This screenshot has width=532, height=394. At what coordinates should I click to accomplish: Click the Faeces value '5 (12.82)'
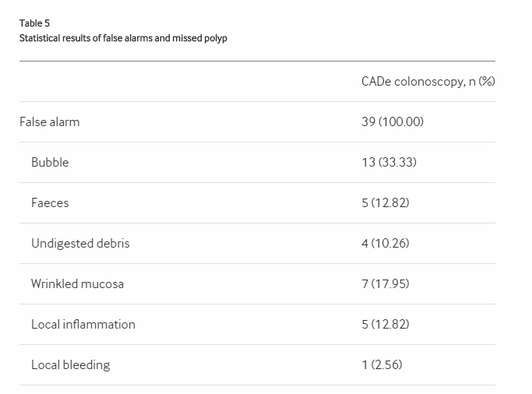[385, 202]
